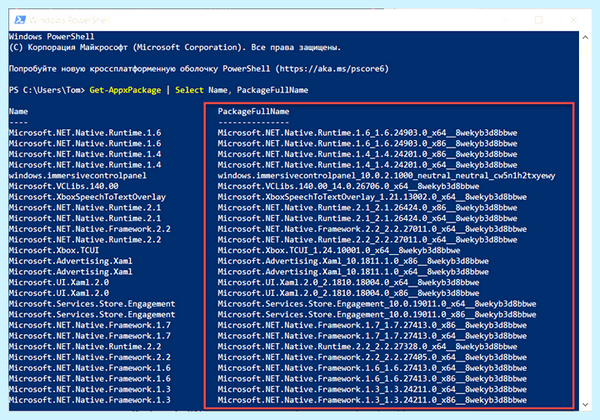
Task: Click full name Framework.1.3_1.3.24211.0_x64
Action: pos(372,389)
